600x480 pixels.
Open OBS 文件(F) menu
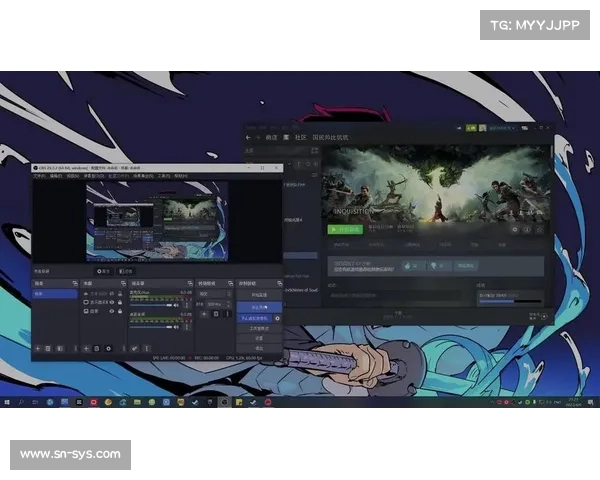click(x=39, y=176)
